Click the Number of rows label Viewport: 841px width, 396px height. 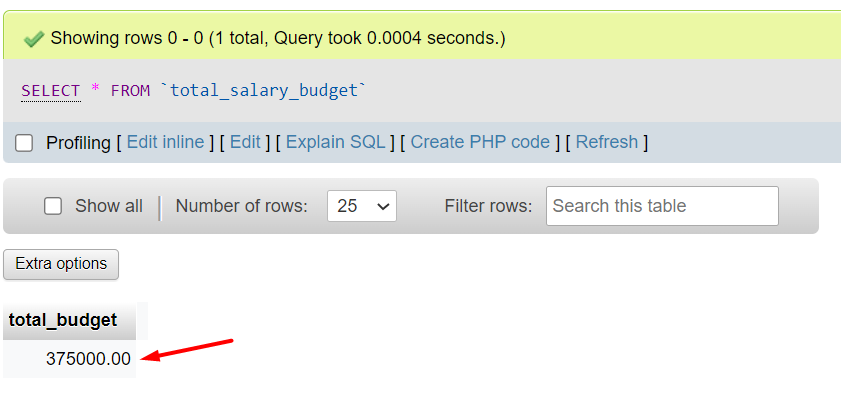[242, 206]
